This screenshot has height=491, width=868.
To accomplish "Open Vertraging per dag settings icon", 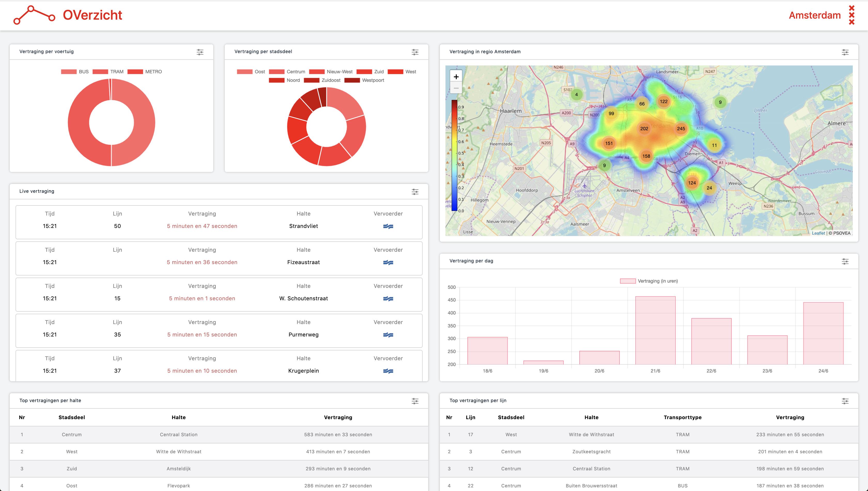I will [x=845, y=261].
